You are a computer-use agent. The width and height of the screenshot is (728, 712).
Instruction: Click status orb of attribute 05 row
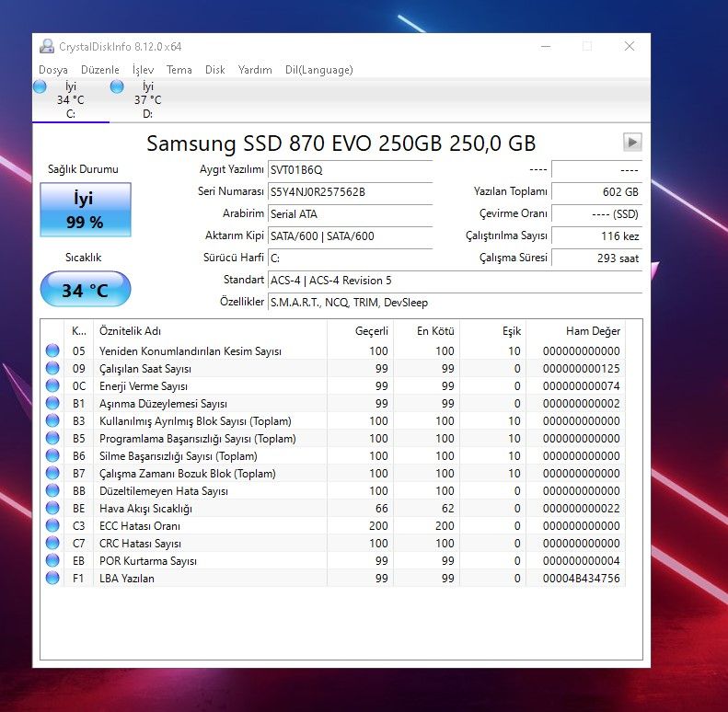[x=52, y=350]
